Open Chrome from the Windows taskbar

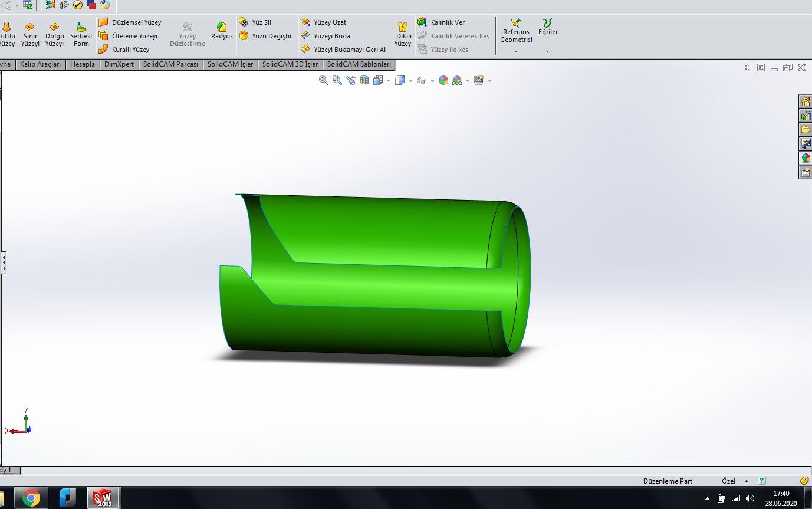click(x=31, y=498)
